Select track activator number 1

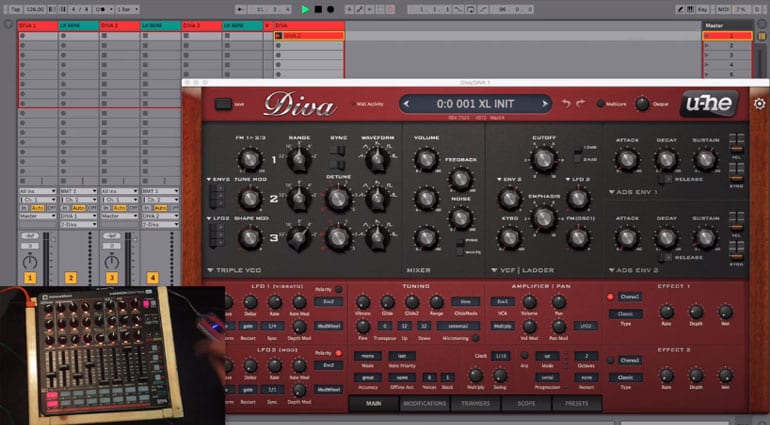(x=30, y=278)
